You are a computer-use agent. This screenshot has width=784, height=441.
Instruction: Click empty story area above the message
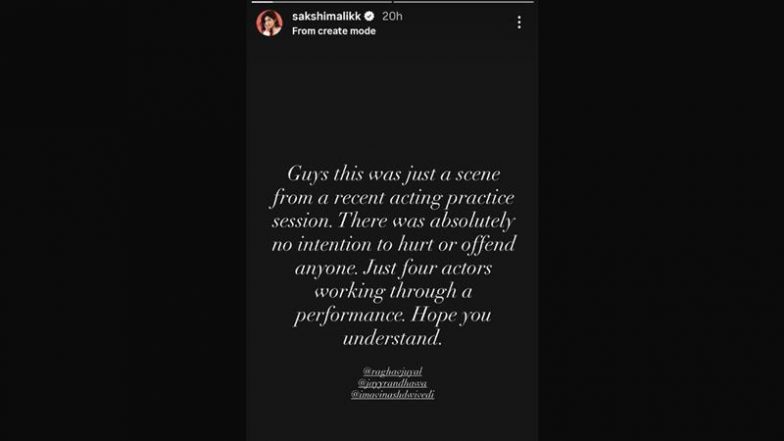(392, 100)
